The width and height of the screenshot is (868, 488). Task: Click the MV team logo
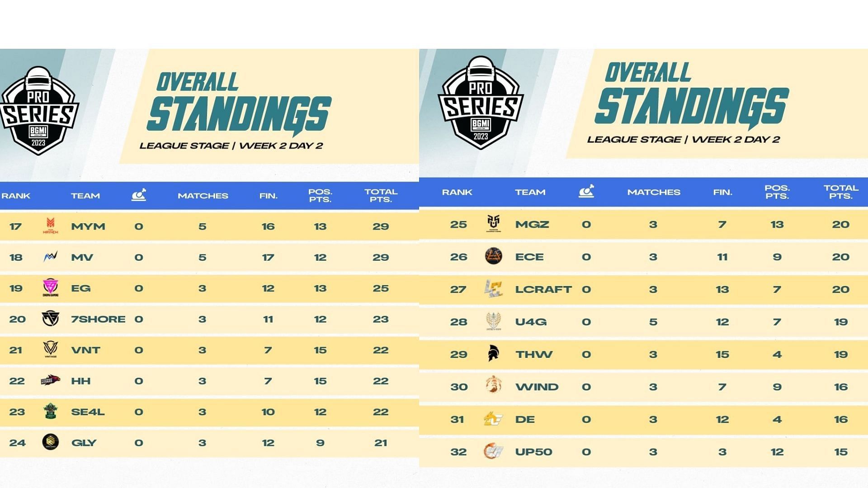[x=50, y=257]
